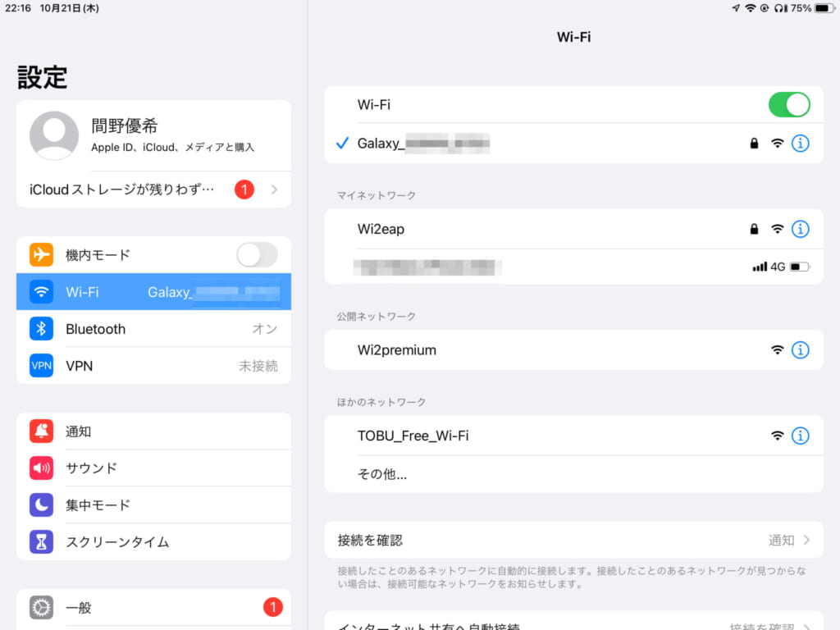Viewport: 840px width, 630px height.
Task: Tap the info icon for Wi2eap network
Action: (x=800, y=229)
